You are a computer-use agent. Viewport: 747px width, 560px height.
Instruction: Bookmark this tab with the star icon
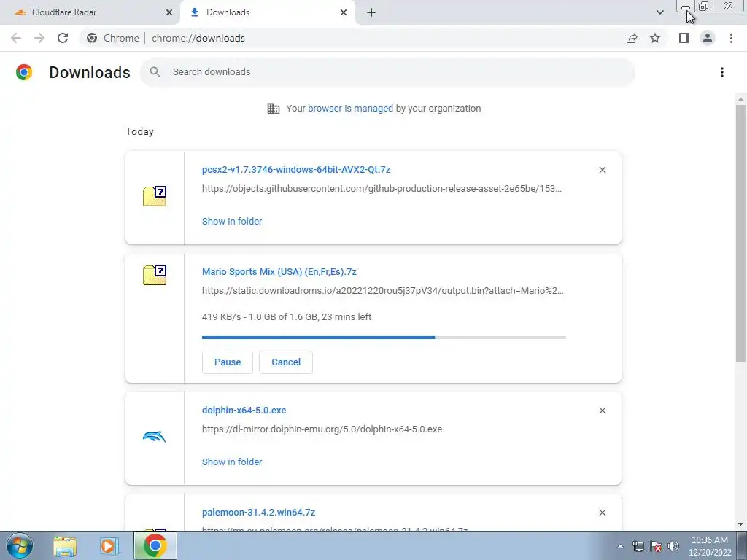coord(655,38)
